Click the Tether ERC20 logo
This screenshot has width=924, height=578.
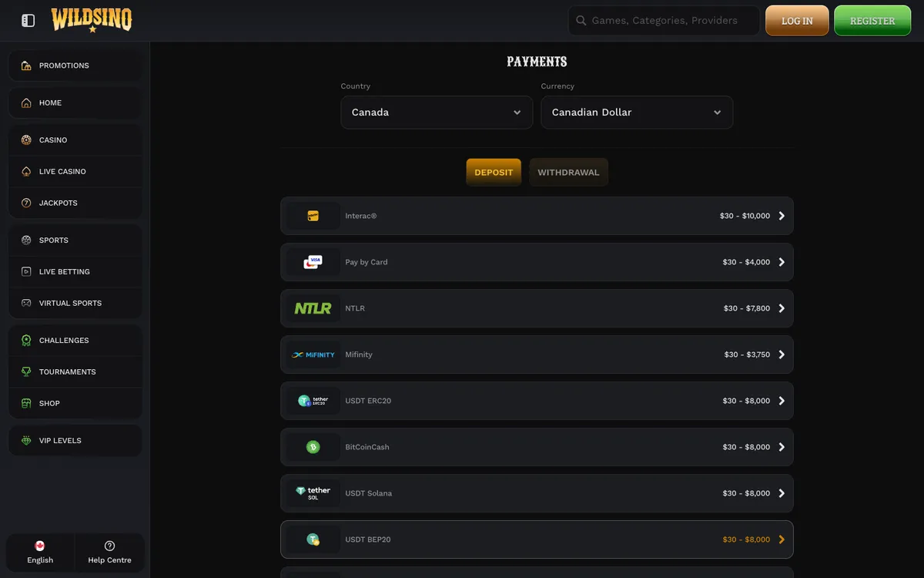coord(313,401)
